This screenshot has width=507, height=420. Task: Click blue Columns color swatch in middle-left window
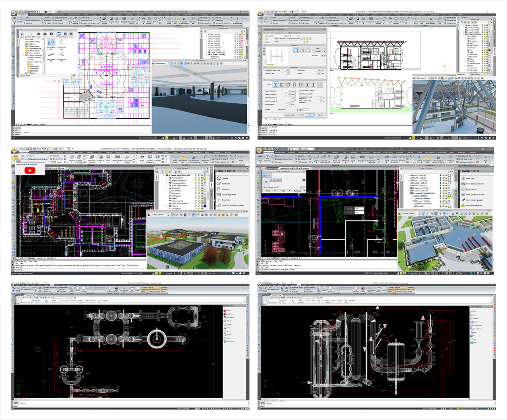(204, 206)
